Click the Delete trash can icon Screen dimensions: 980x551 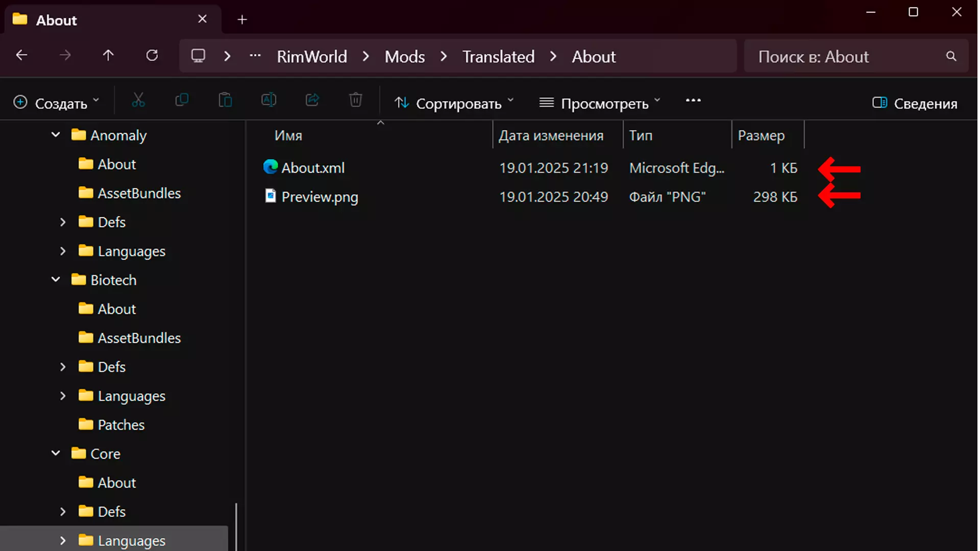(356, 101)
